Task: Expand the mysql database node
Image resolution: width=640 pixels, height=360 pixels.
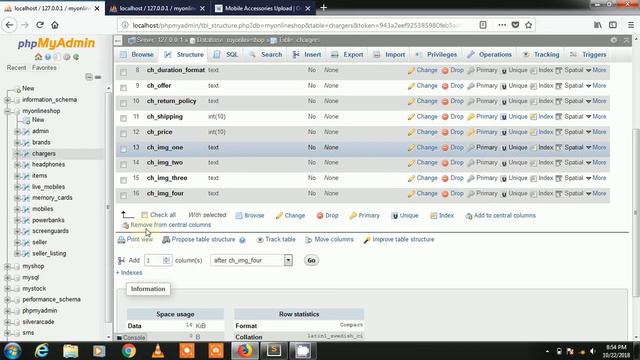Action: (7, 278)
